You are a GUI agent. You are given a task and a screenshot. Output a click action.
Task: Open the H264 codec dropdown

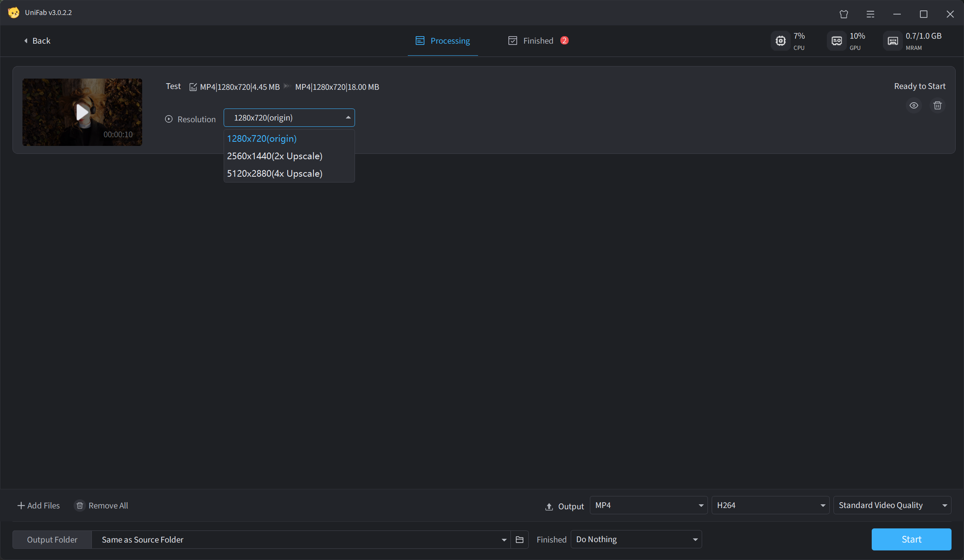click(770, 505)
